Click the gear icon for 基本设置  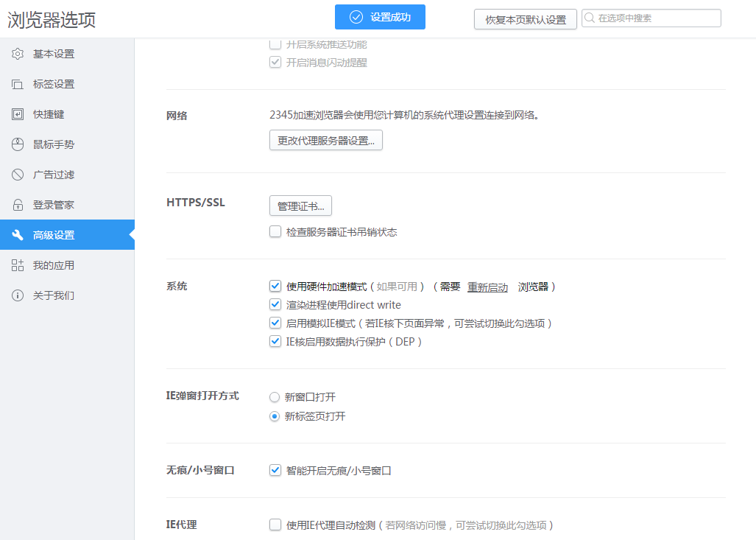point(18,54)
